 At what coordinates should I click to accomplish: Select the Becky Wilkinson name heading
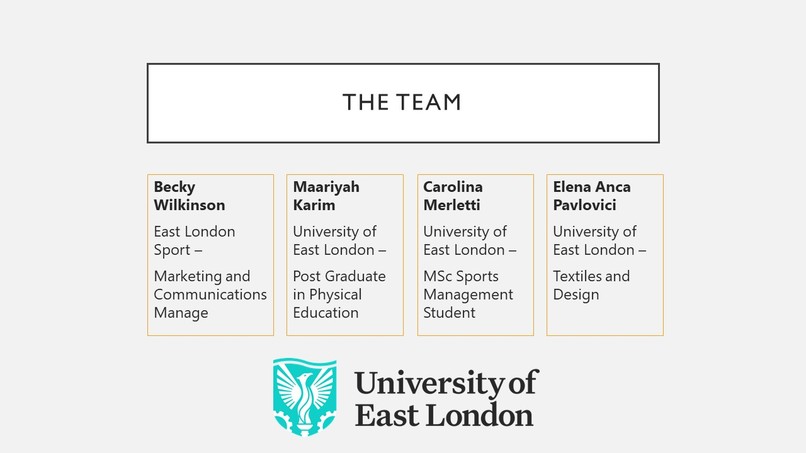(189, 196)
